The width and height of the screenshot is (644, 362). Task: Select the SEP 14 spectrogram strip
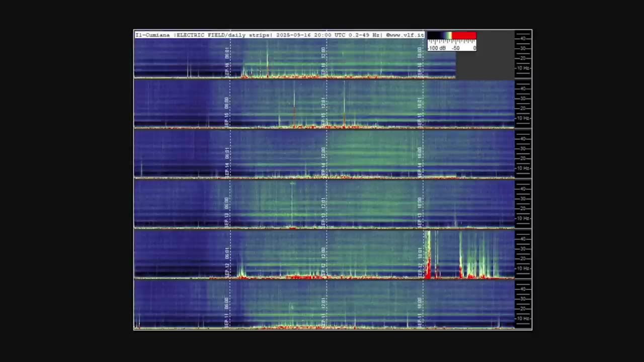point(324,154)
